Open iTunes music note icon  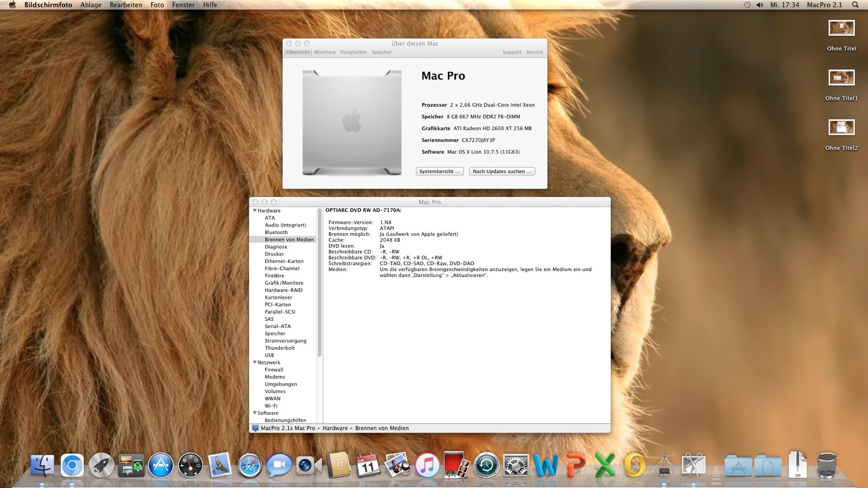tap(427, 465)
